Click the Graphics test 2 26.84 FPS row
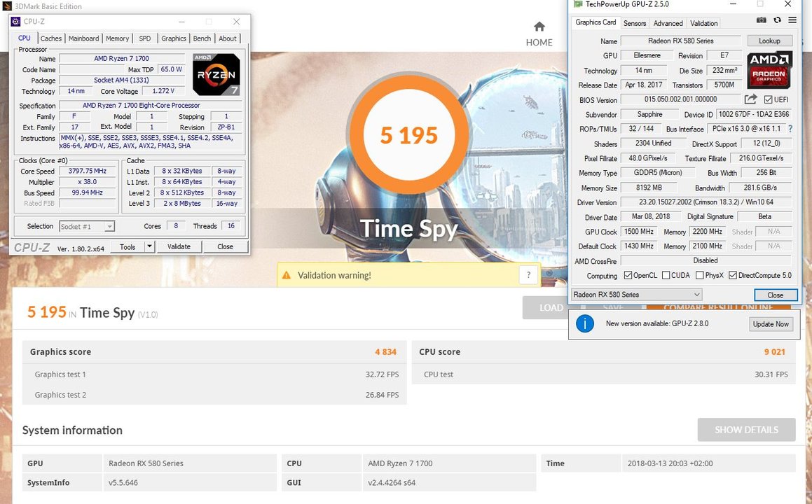The width and height of the screenshot is (812, 504). (x=214, y=394)
